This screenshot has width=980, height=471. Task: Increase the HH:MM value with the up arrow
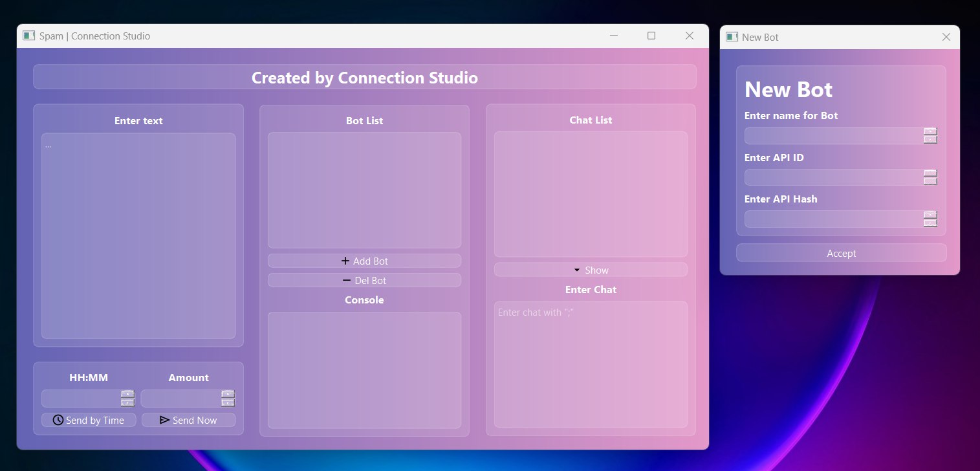click(127, 394)
